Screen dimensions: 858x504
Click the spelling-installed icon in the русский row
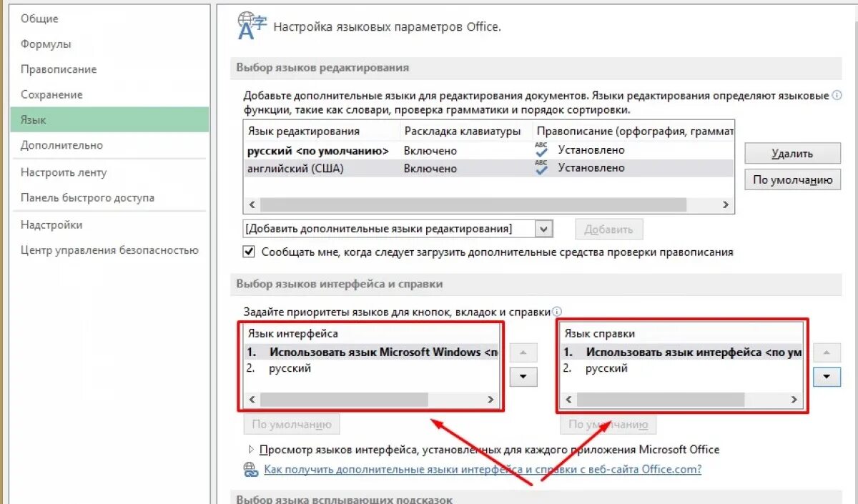tap(541, 150)
